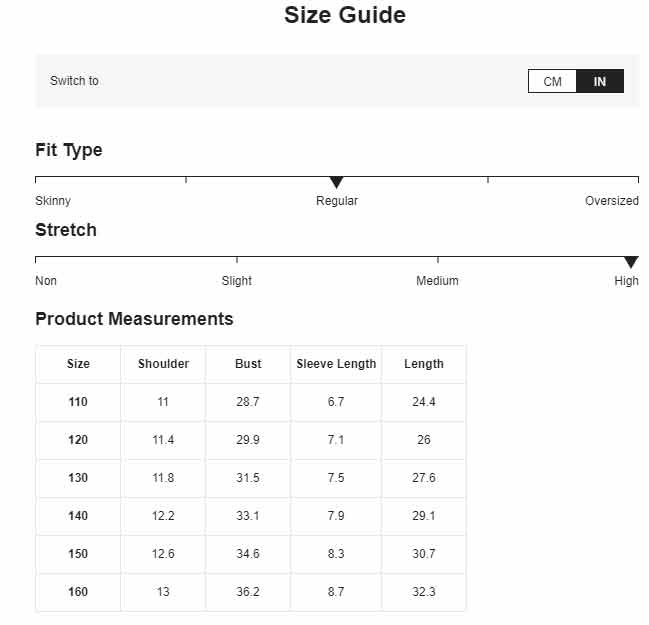Click the High stretch marker triangle
The width and height of the screenshot is (649, 625).
(631, 262)
